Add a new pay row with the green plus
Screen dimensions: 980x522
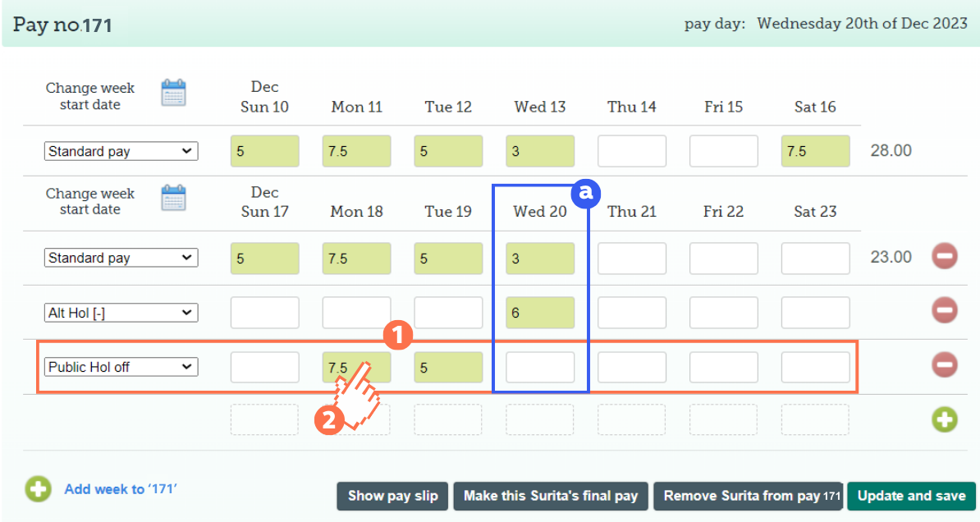[x=944, y=419]
